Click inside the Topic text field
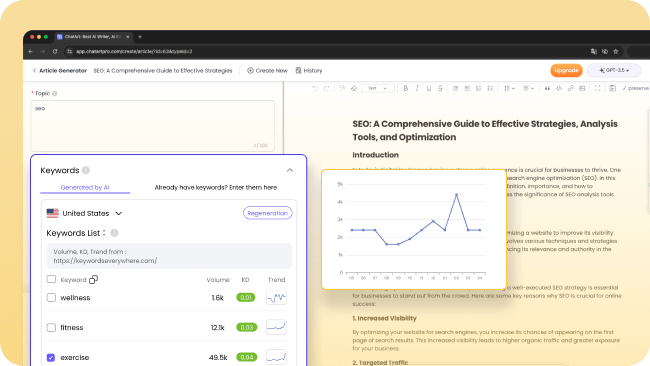The width and height of the screenshot is (650, 366). (x=153, y=126)
